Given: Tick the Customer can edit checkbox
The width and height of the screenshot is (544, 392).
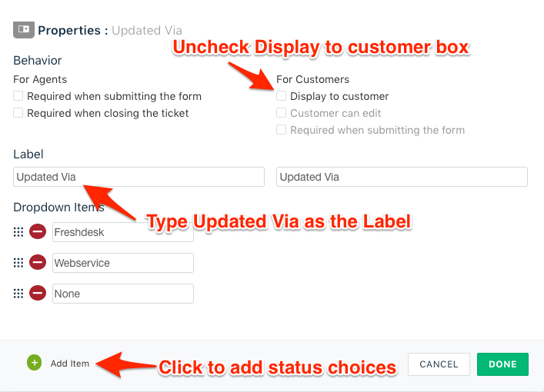Looking at the screenshot, I should click(281, 113).
